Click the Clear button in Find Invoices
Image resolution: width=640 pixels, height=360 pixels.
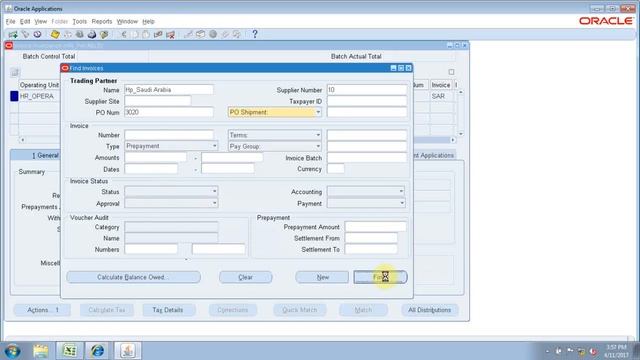tap(245, 277)
